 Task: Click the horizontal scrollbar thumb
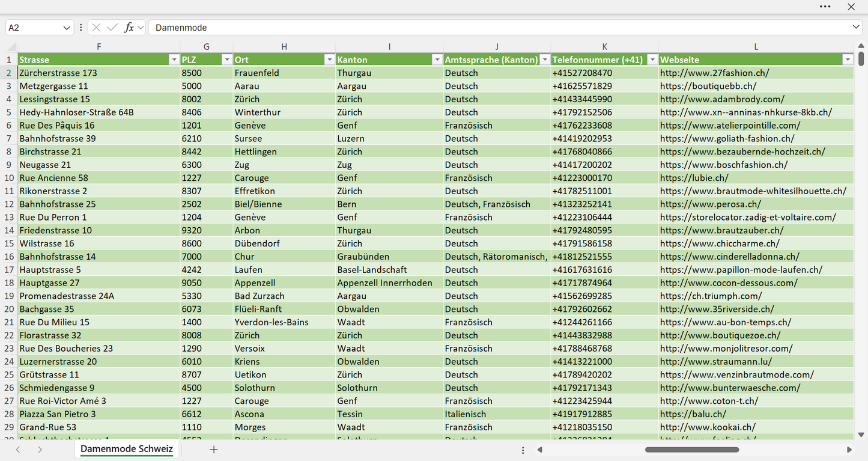tap(692, 450)
